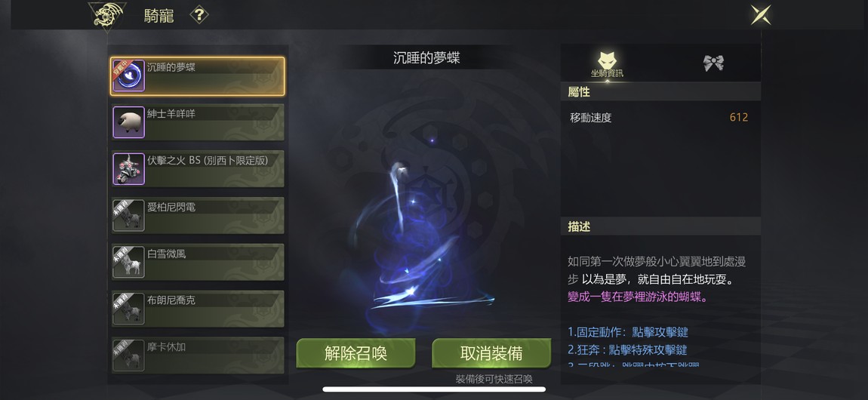Choose the 紳士羊咩咩 sheep icon
The image size is (868, 400).
[x=128, y=122]
